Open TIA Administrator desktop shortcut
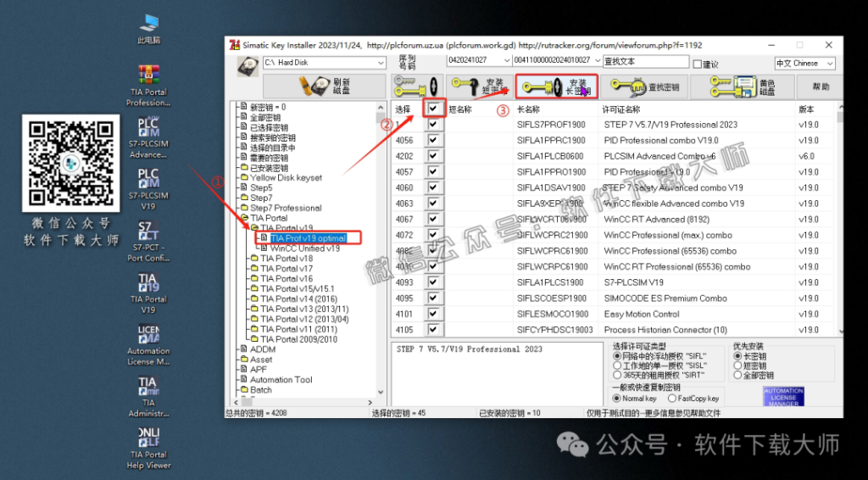Screen dimensions: 868x480 (x=148, y=397)
